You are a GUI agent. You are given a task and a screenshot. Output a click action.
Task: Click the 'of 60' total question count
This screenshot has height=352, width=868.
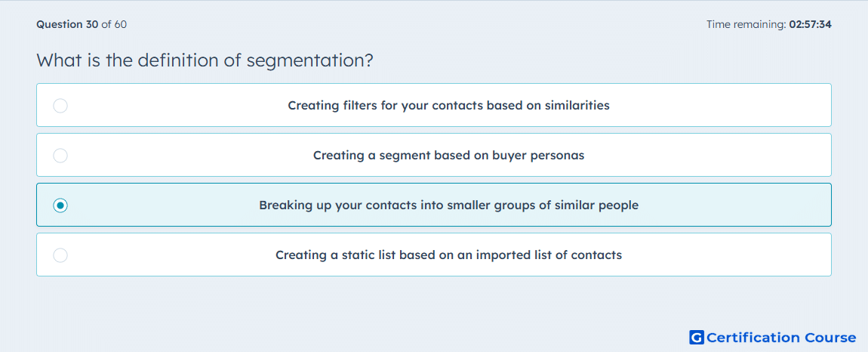[114, 24]
